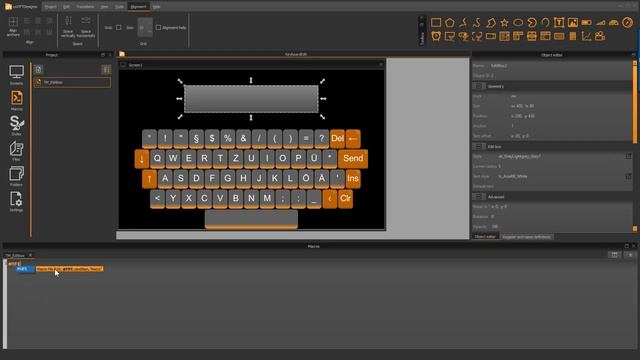Collapse the Geometry section
This screenshot has width=640, height=360.
[x=479, y=86]
